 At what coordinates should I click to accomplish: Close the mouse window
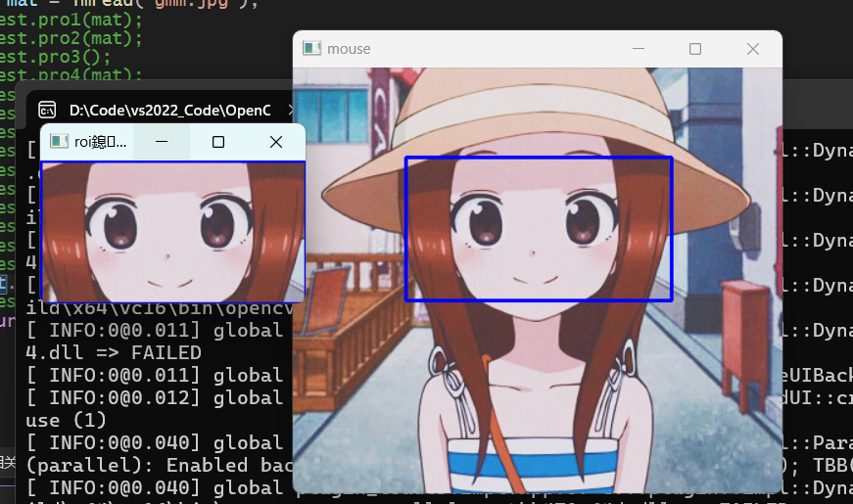(753, 49)
